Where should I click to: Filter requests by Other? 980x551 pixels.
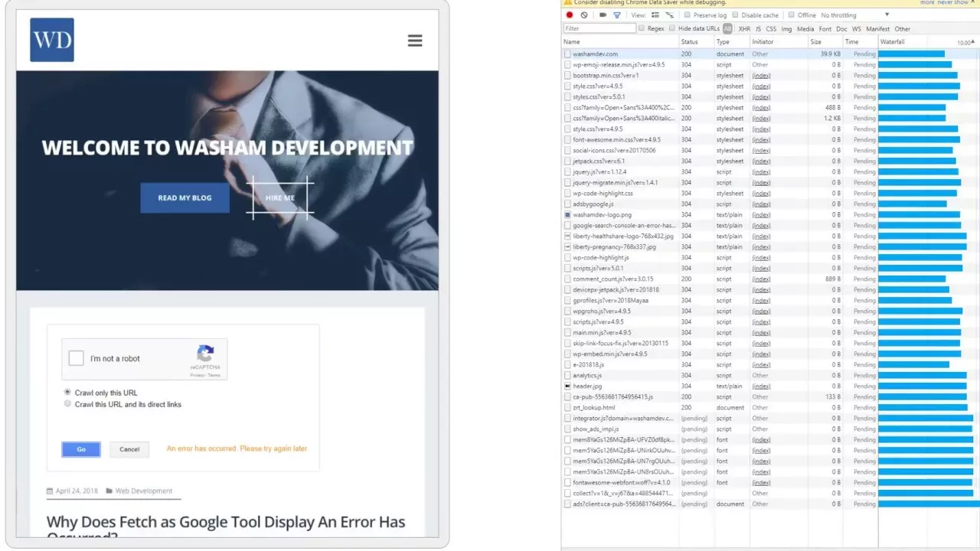pyautogui.click(x=903, y=29)
